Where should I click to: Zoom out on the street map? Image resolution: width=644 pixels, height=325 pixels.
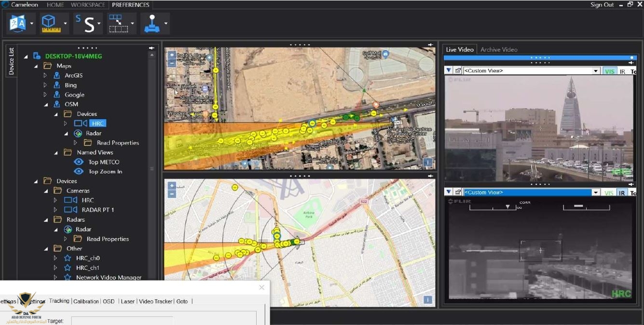click(172, 194)
